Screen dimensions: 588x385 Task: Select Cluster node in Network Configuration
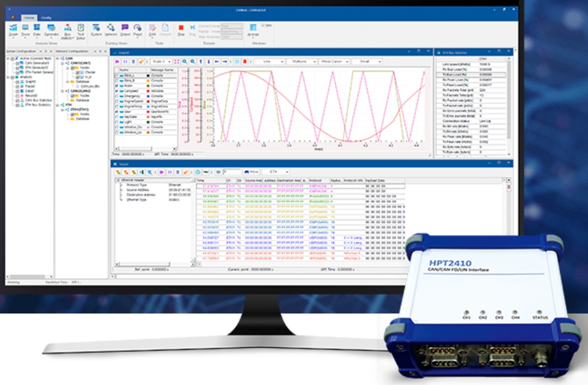pyautogui.click(x=90, y=72)
